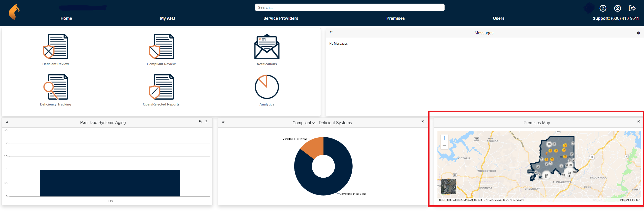Click the Deficient: 11 (14.67%) label
This screenshot has width=644, height=212.
tap(295, 139)
